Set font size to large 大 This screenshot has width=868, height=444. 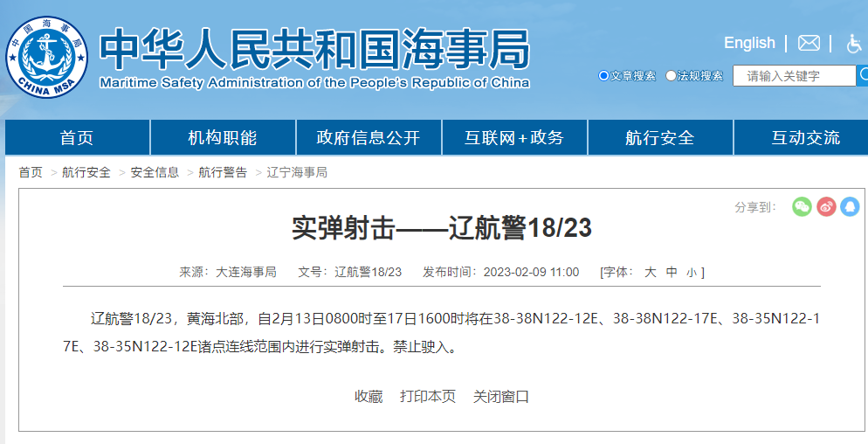pyautogui.click(x=650, y=272)
